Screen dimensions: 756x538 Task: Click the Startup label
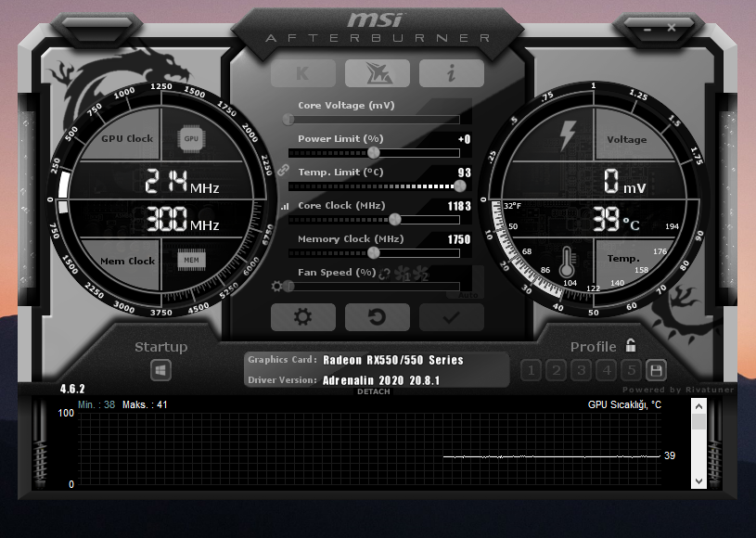pyautogui.click(x=161, y=347)
